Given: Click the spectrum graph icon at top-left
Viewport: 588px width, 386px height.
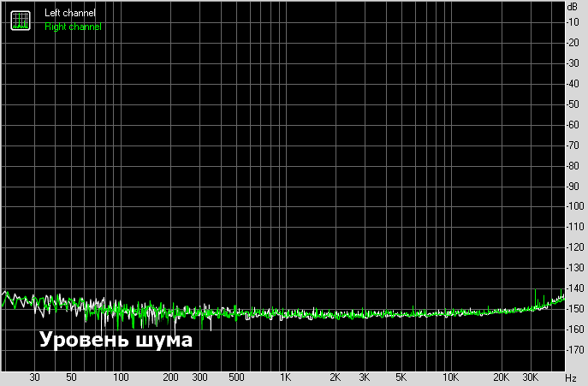Looking at the screenshot, I should 21,21.
